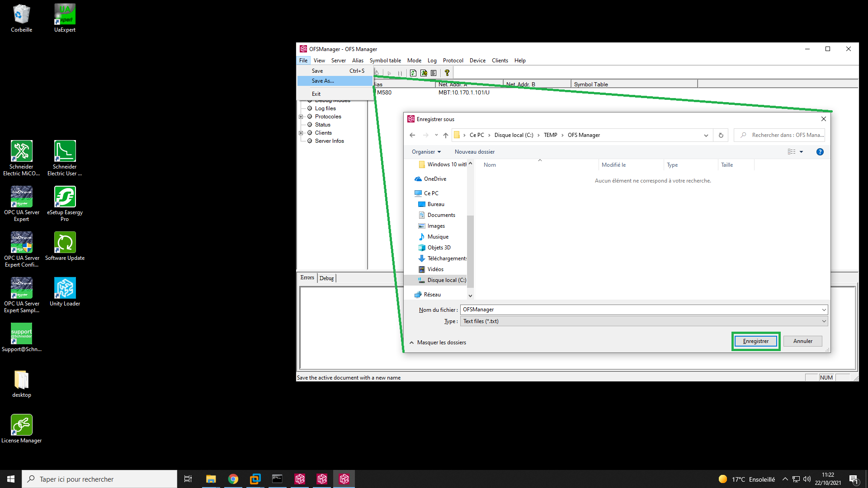Click the Rechercher dans OFS Manager search box
The width and height of the screenshot is (868, 488).
point(780,135)
